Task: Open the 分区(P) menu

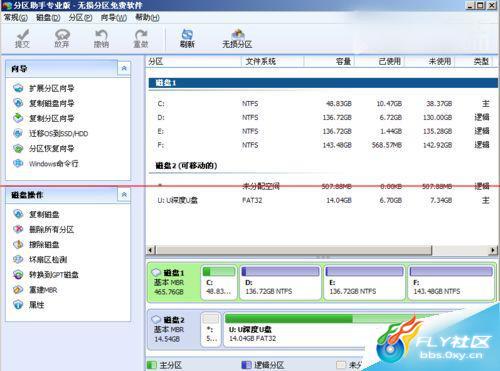Action: click(x=80, y=17)
